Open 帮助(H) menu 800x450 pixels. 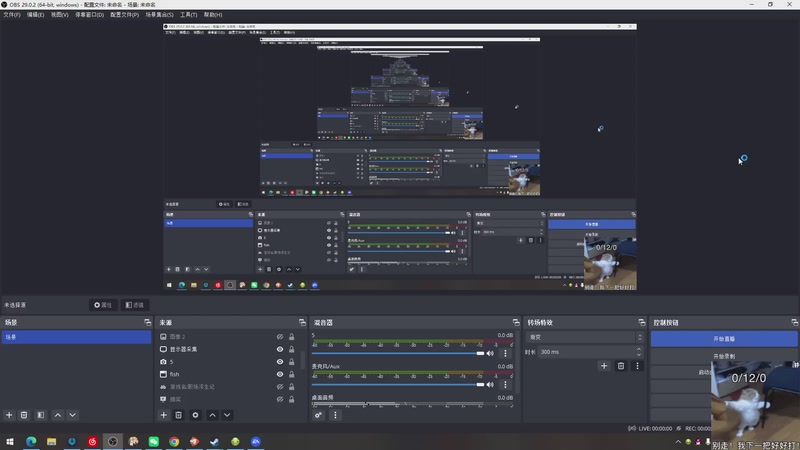click(x=213, y=15)
